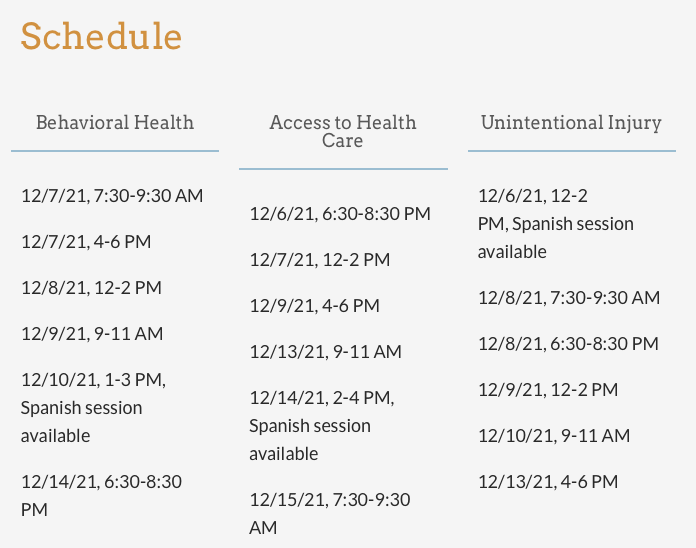Pick the 12/8/21, 12-2 PM Behavioral session
This screenshot has width=696, height=548.
(91, 288)
